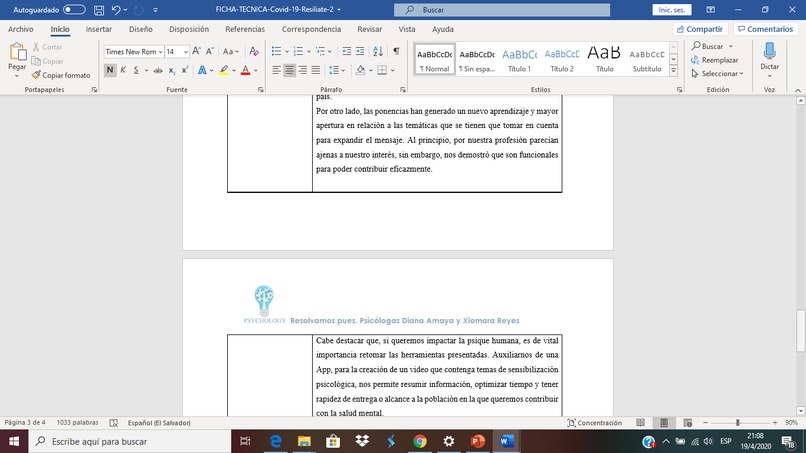Screen dimensions: 806x453
Task: Click the Español (El Salvador) language
Action: pos(159,423)
